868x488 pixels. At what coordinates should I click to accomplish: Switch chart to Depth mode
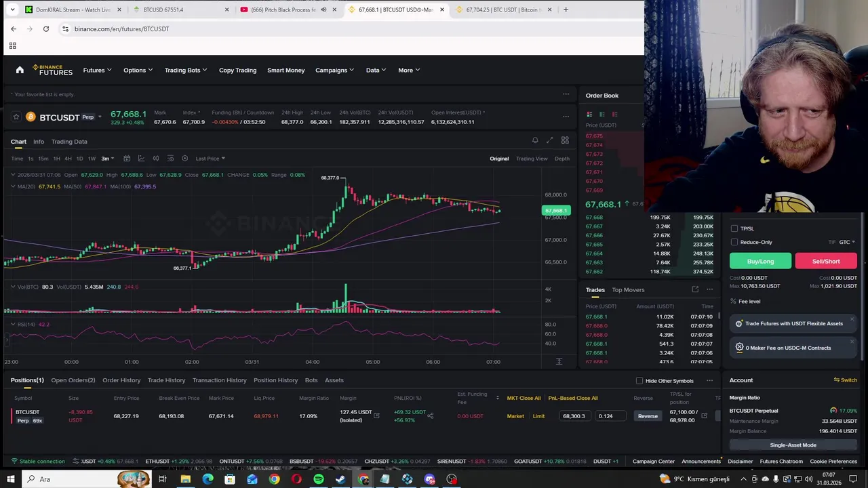(x=562, y=159)
